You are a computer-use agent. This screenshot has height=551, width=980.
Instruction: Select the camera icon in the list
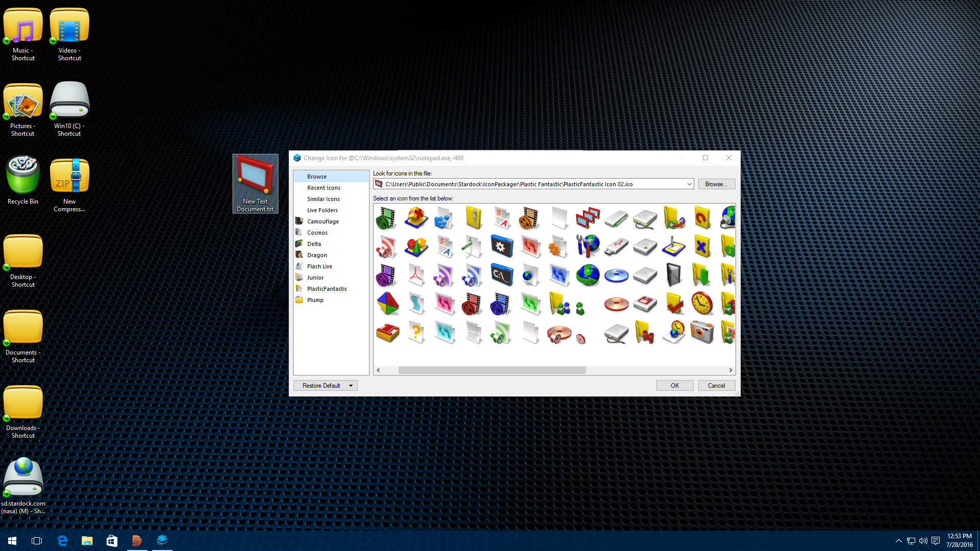(x=702, y=332)
